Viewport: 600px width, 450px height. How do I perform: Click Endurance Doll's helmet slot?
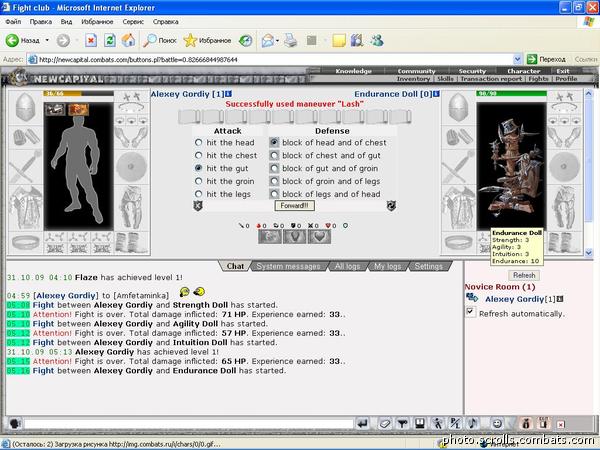[x=458, y=108]
